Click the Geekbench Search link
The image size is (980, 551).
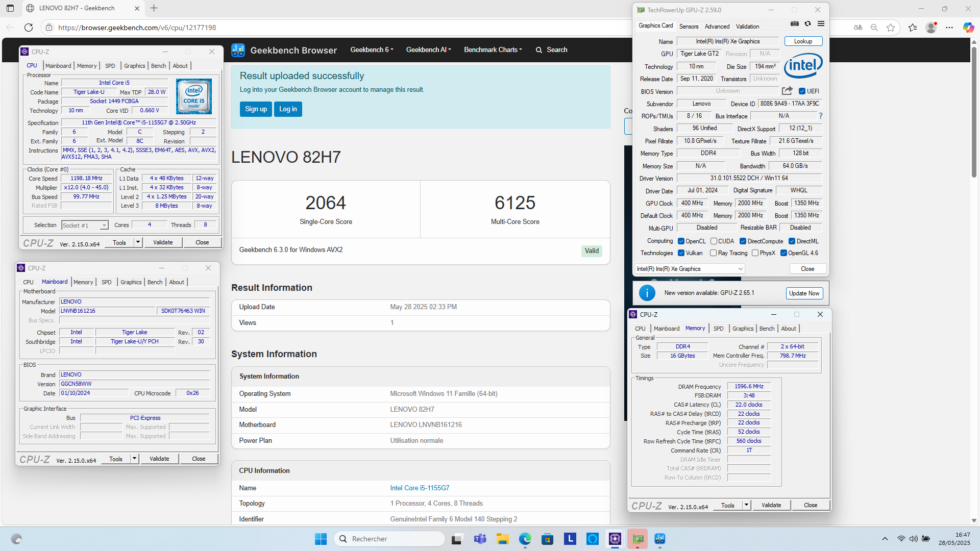coord(551,50)
